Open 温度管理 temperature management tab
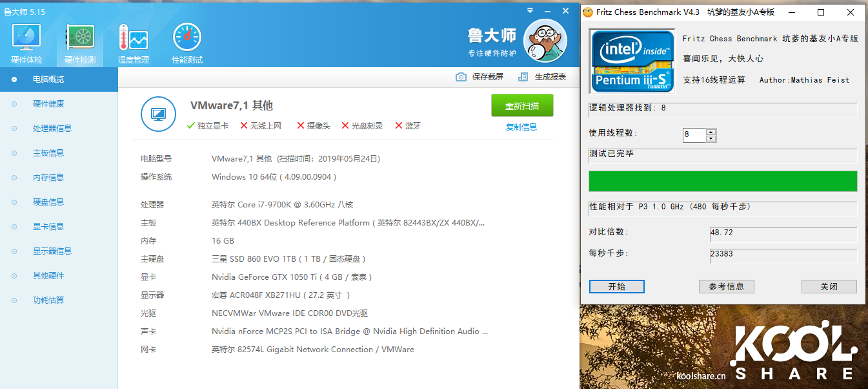Viewport: 868px width, 389px height. [x=134, y=45]
